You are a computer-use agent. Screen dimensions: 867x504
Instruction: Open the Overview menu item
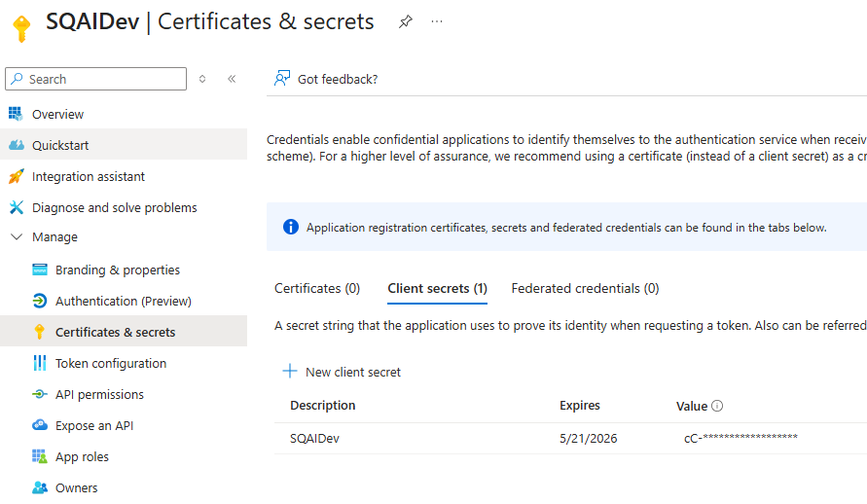[57, 115]
